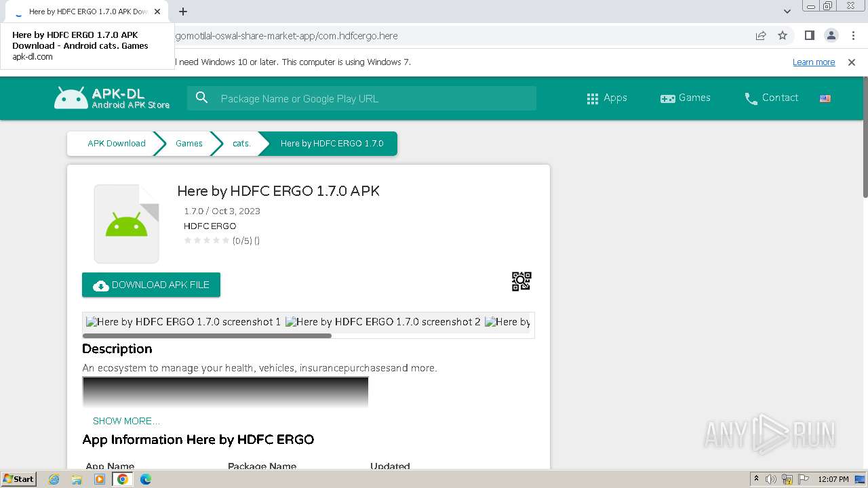Image resolution: width=868 pixels, height=488 pixels.
Task: Open Here by HDFC ERGO 1.7.0 screenshot 2
Action: [x=382, y=322]
